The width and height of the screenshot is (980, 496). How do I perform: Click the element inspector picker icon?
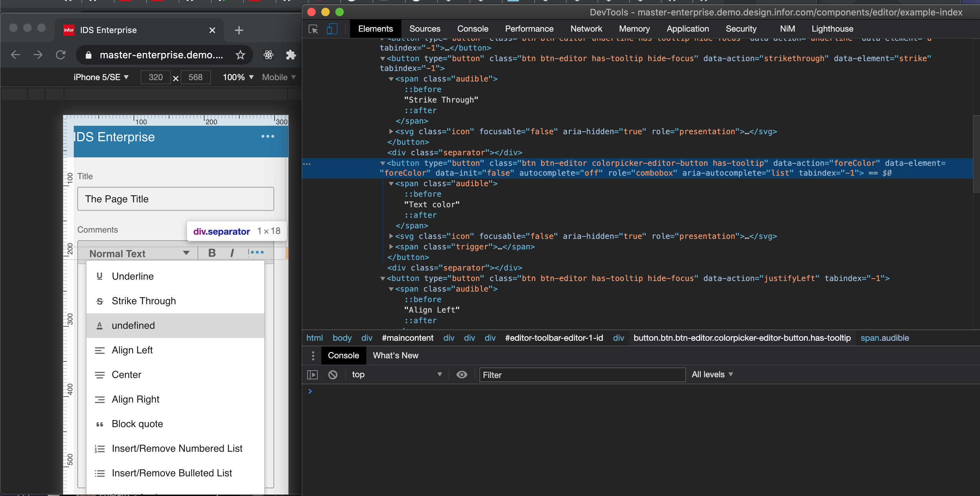coord(313,29)
